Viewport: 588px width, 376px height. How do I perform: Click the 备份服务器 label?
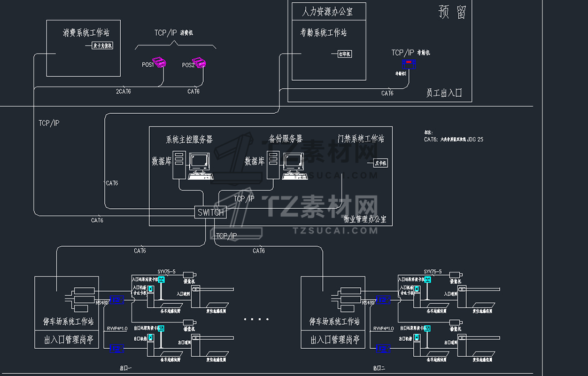tap(286, 138)
